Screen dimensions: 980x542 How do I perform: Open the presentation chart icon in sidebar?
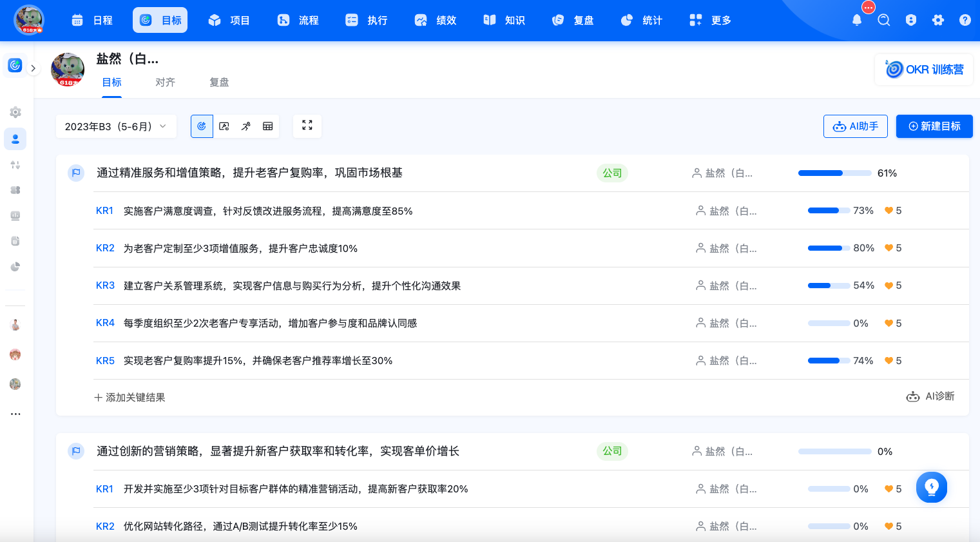(15, 215)
